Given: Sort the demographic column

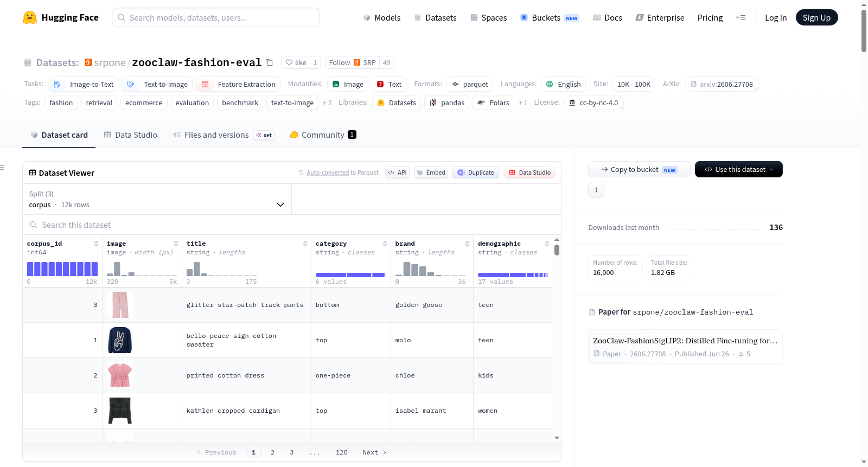Looking at the screenshot, I should coord(547,244).
